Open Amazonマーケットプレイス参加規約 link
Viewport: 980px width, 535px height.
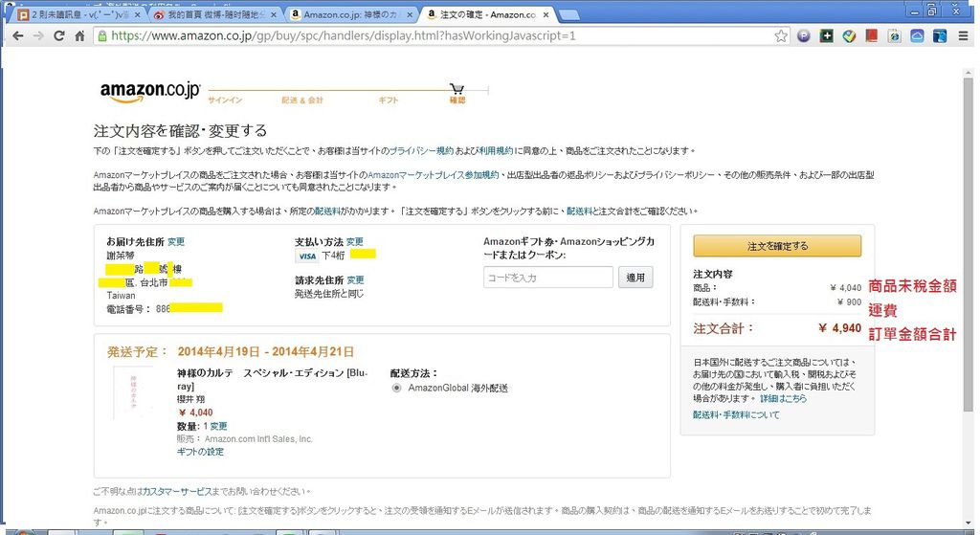tap(434, 175)
